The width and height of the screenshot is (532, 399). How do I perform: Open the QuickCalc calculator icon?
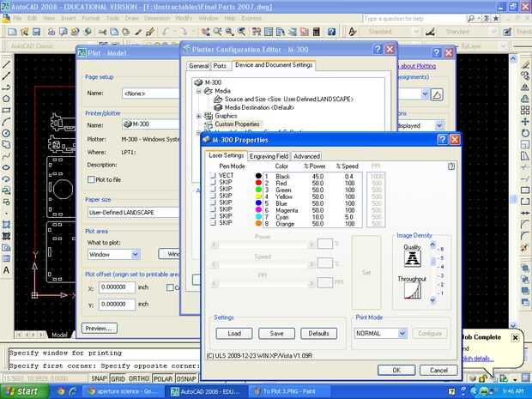317,32
